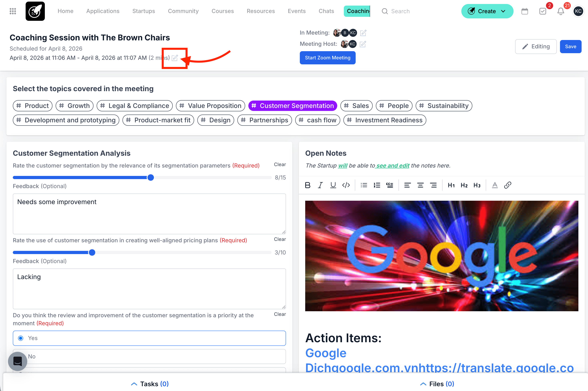Select the Sales topic tag
Screen dimensions: 588x391
356,106
